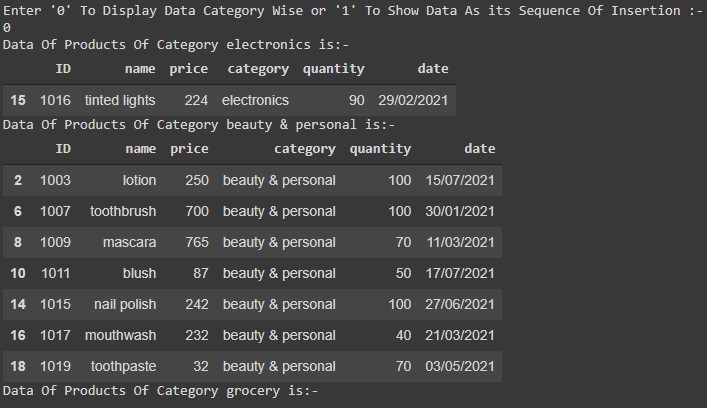Select the price value 765
707x408 pixels.
pyautogui.click(x=197, y=243)
